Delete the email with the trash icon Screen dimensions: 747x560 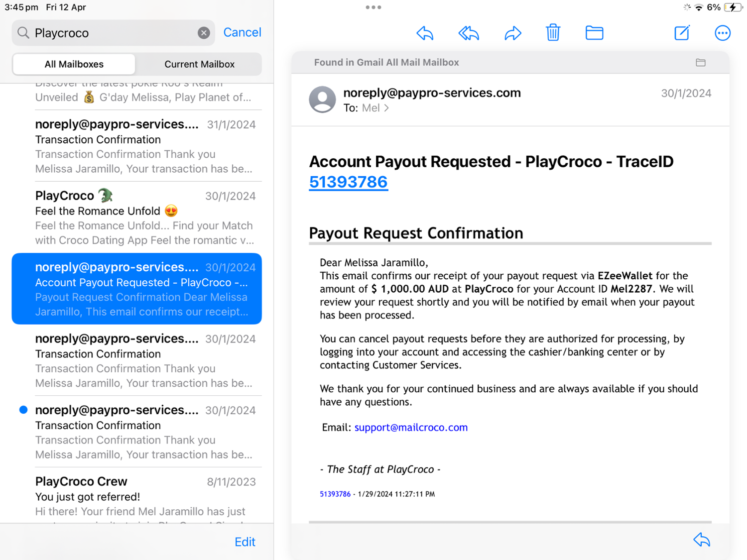(553, 33)
